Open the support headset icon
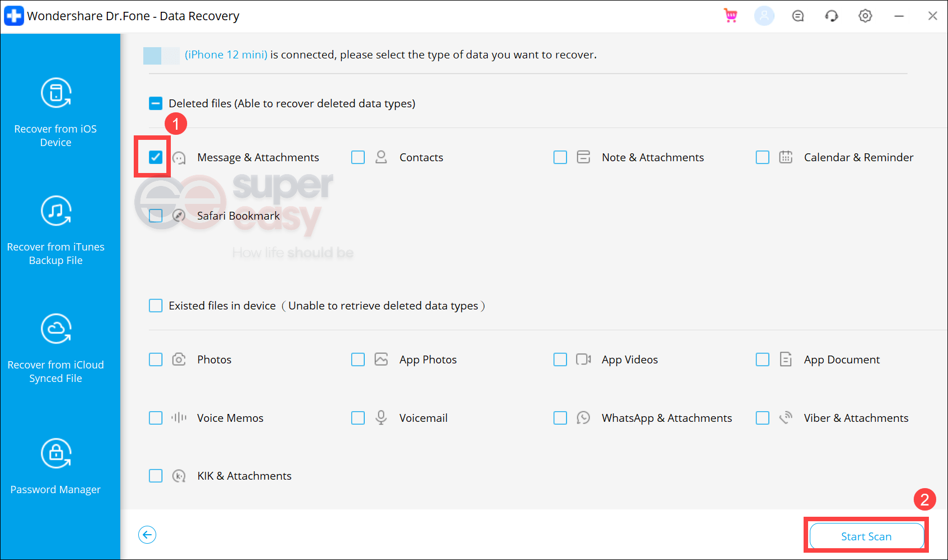The width and height of the screenshot is (948, 560). pos(832,16)
